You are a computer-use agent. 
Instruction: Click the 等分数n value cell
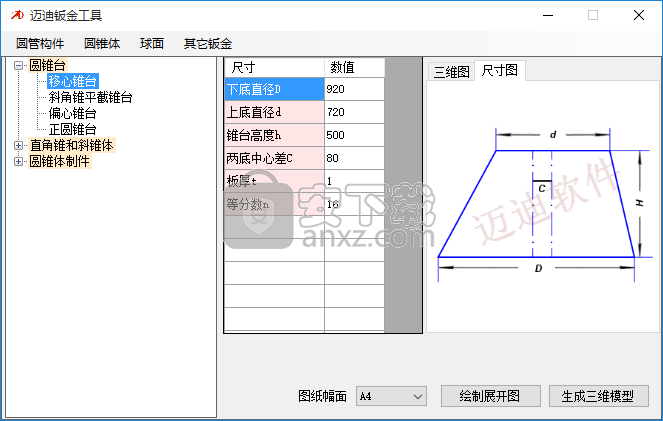(354, 205)
